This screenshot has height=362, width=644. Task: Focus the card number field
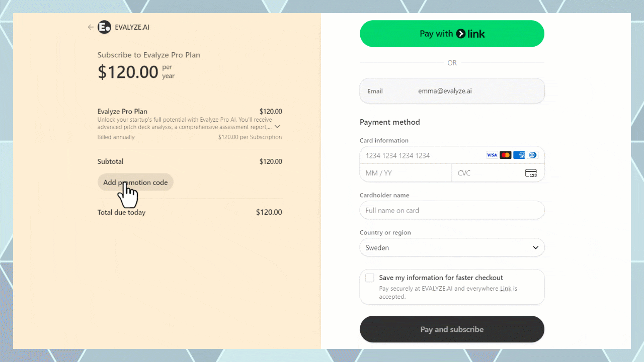pyautogui.click(x=423, y=155)
